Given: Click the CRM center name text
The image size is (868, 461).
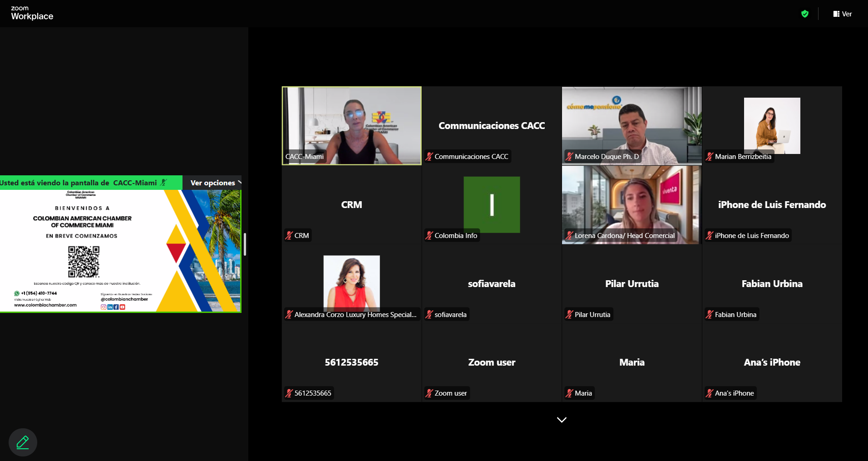Looking at the screenshot, I should pos(351,205).
